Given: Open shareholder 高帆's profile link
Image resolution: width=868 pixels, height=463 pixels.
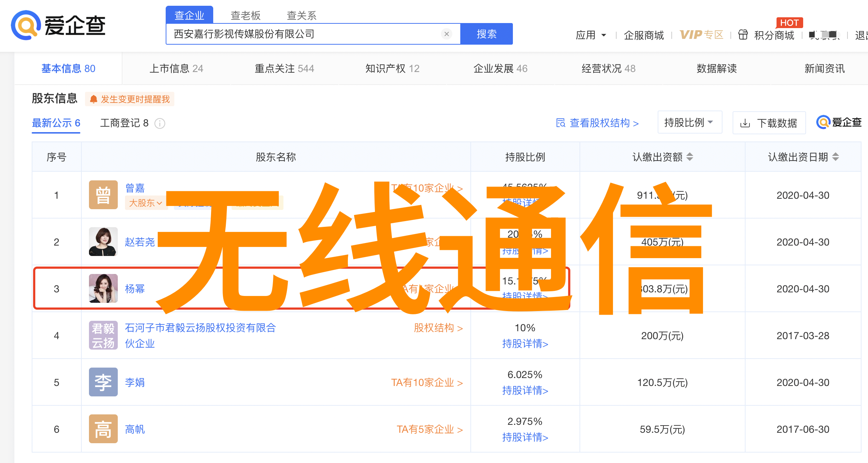Looking at the screenshot, I should point(135,429).
